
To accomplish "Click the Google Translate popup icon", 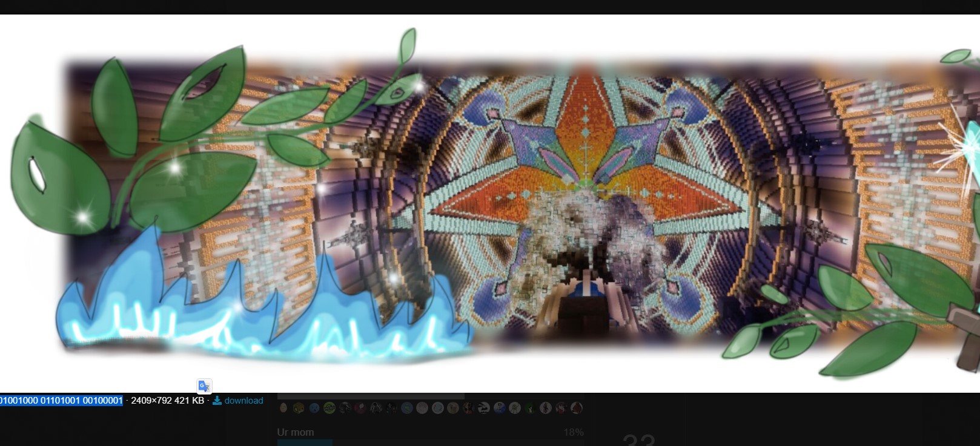I will coord(204,386).
